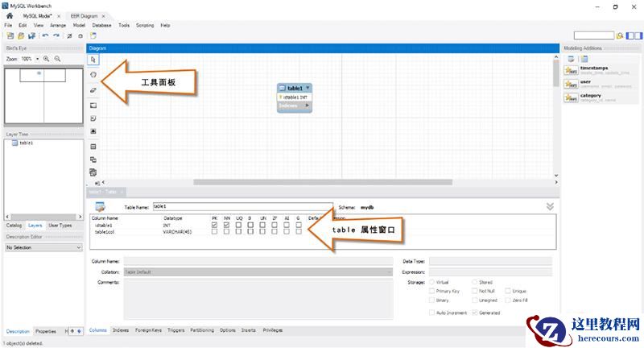Switch to the Foreign Keys tab

tap(149, 330)
